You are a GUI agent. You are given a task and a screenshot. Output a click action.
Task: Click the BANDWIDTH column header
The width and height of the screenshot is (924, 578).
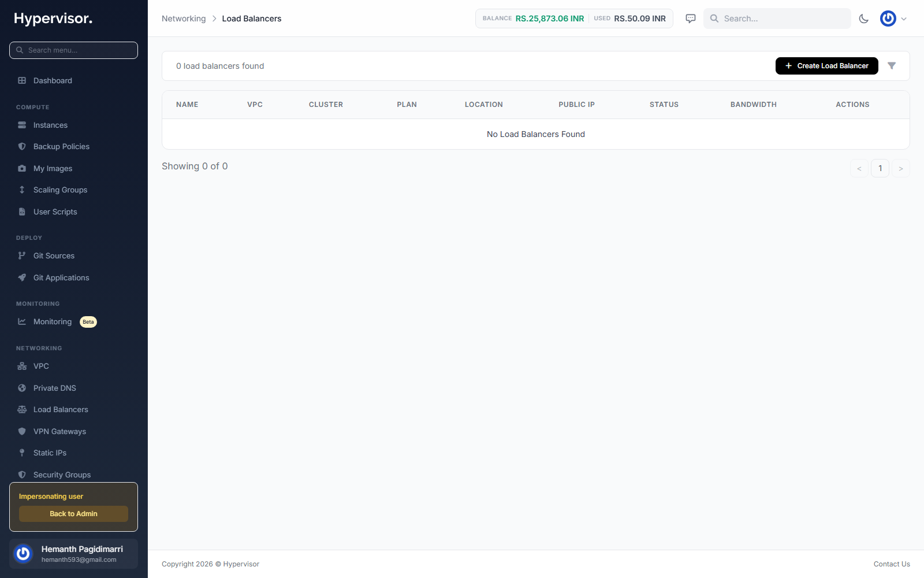[754, 105]
